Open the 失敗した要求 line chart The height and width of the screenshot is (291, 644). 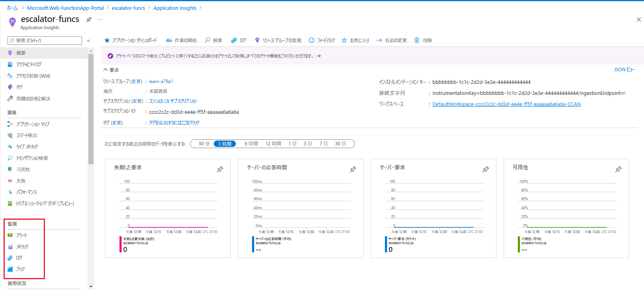[x=168, y=204]
